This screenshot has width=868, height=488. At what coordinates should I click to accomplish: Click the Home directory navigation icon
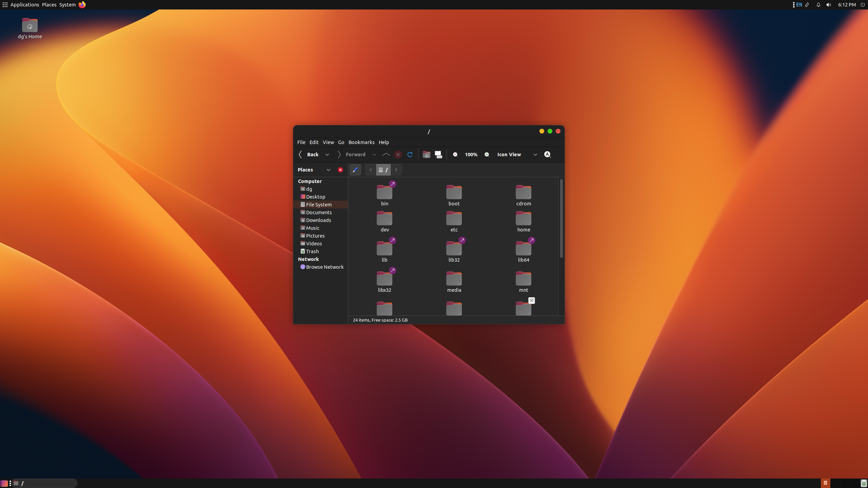click(x=426, y=154)
